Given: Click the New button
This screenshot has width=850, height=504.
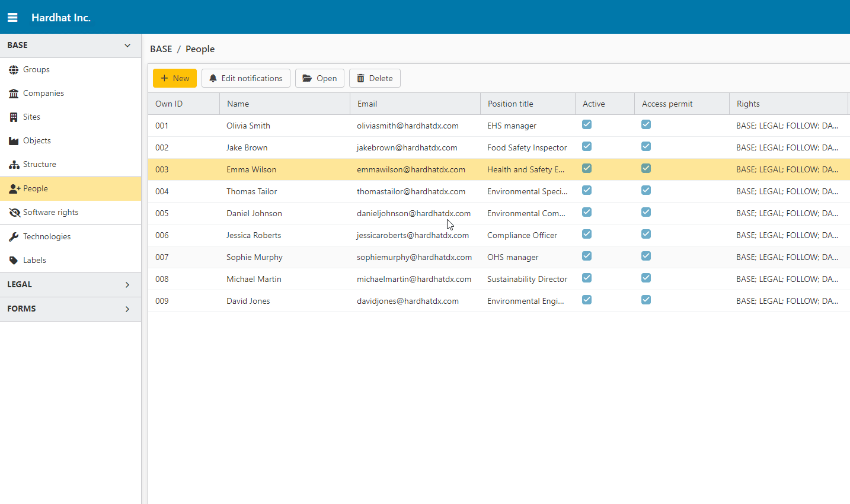Looking at the screenshot, I should coord(175,78).
